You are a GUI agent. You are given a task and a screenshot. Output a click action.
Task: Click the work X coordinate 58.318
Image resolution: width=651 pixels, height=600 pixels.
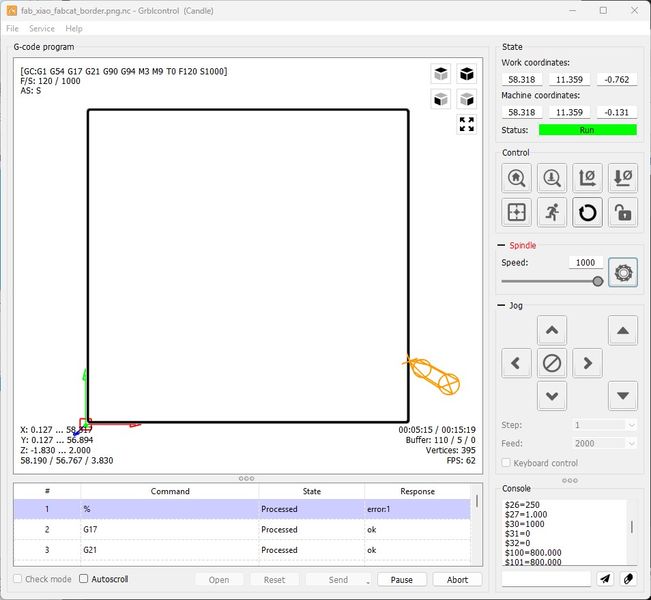click(x=521, y=79)
